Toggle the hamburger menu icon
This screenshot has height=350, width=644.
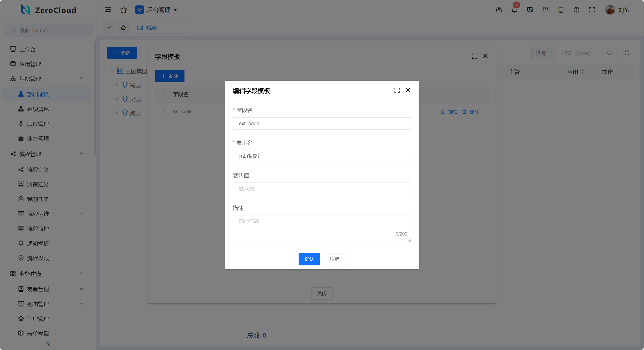pos(108,10)
